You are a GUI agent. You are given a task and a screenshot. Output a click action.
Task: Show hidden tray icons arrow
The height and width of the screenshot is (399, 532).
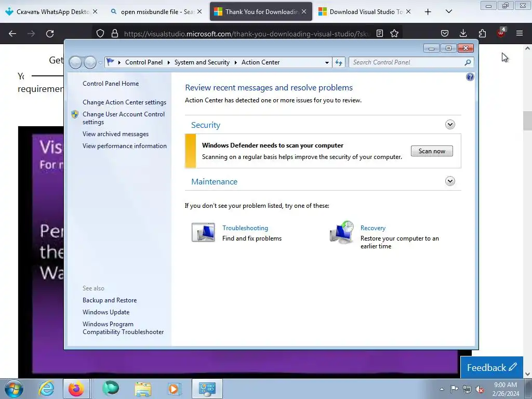click(442, 389)
